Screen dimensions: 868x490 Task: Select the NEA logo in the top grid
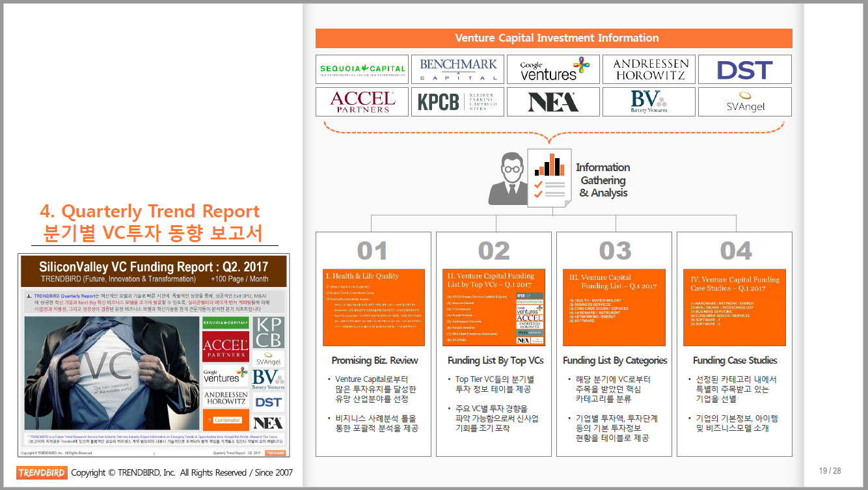(554, 102)
